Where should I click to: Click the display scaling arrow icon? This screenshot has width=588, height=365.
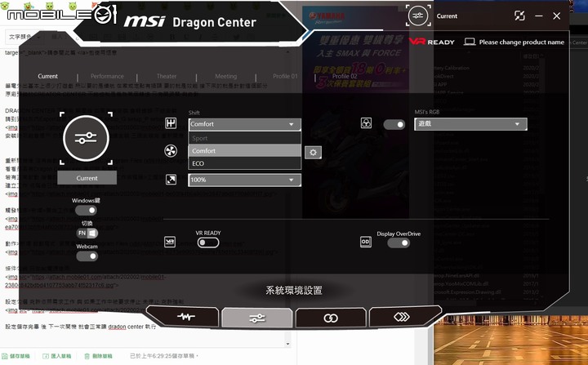click(171, 180)
